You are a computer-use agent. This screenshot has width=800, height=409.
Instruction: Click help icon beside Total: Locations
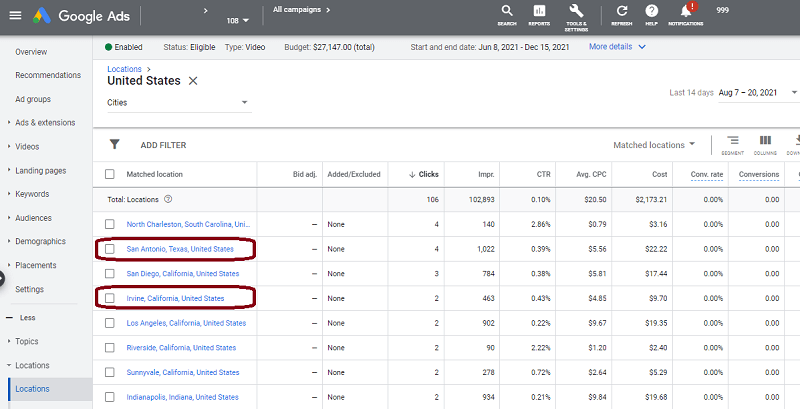168,199
